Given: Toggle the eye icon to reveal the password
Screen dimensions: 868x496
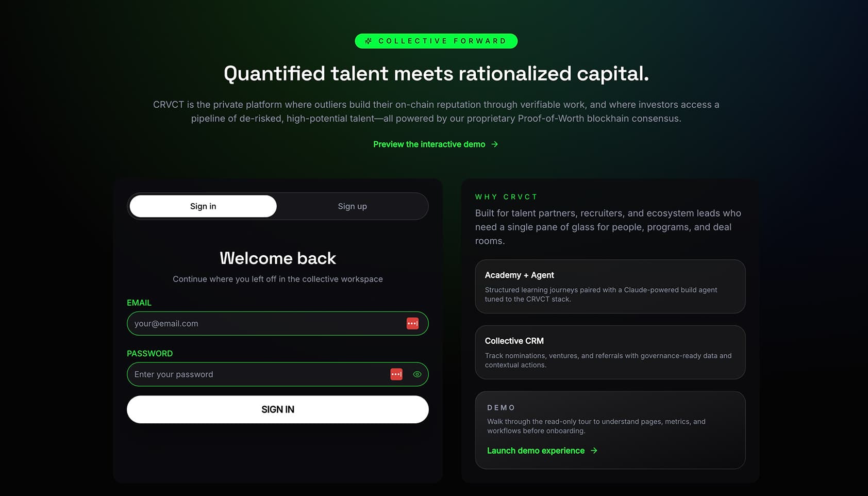Looking at the screenshot, I should click(x=417, y=374).
